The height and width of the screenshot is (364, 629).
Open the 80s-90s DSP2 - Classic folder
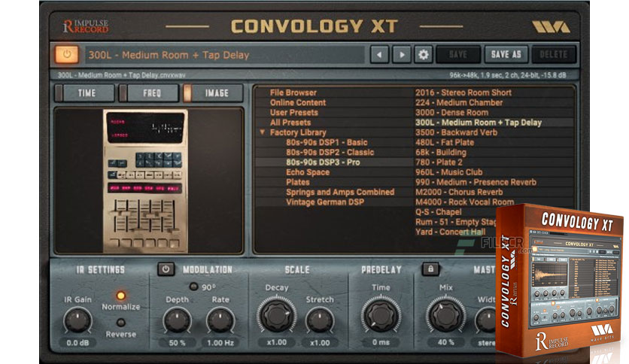[330, 153]
